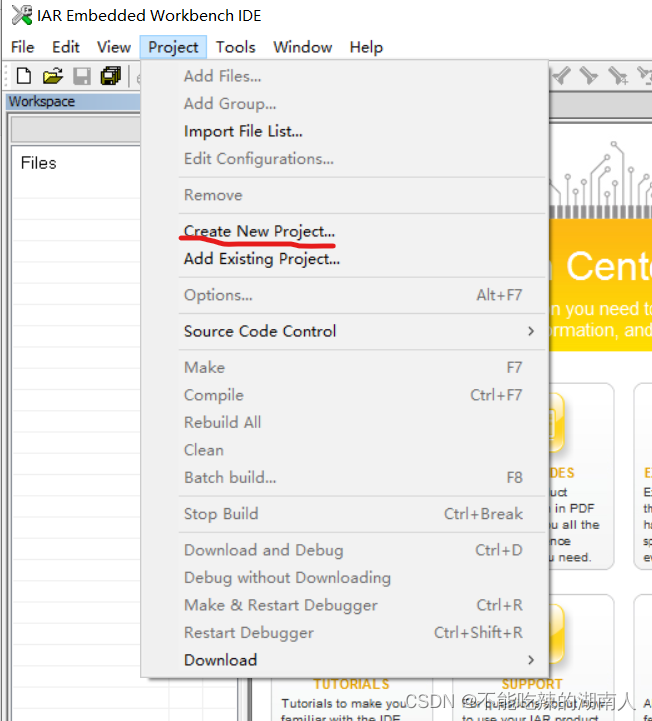Screen dimensions: 652x721
Task: Click the IAR Embedded Workbench app icon
Action: tap(22, 15)
